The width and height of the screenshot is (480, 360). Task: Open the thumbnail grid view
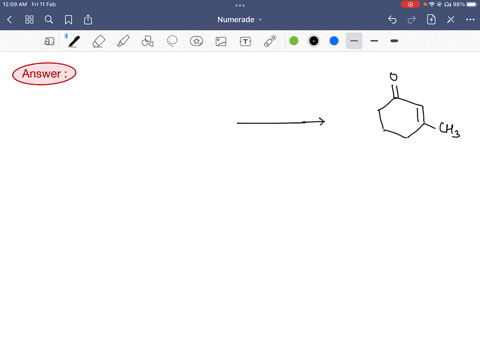point(29,20)
